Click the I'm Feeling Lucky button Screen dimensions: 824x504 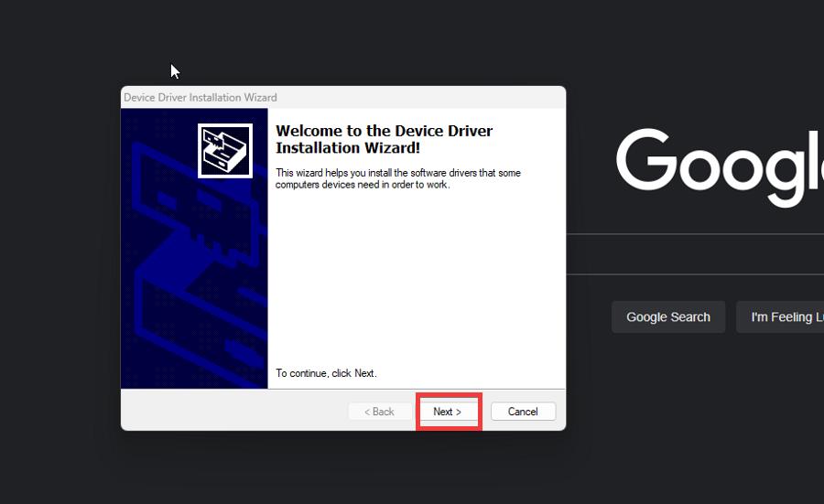coord(780,317)
